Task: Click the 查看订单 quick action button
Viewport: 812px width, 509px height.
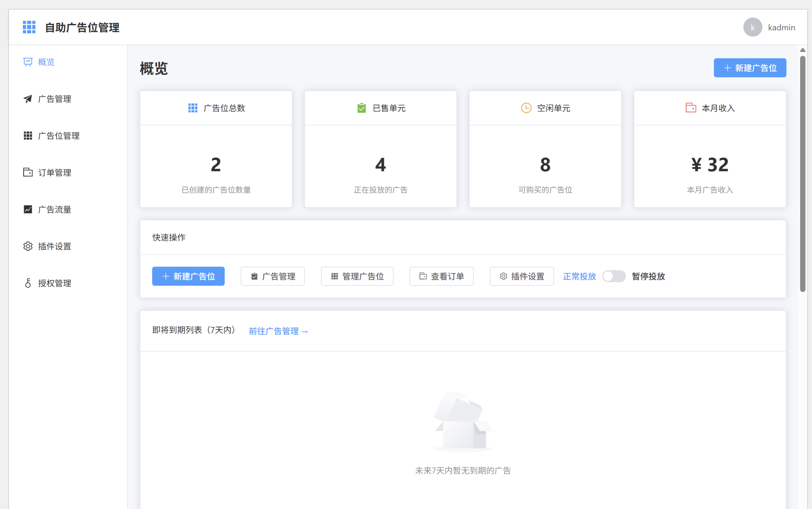Action: (442, 276)
